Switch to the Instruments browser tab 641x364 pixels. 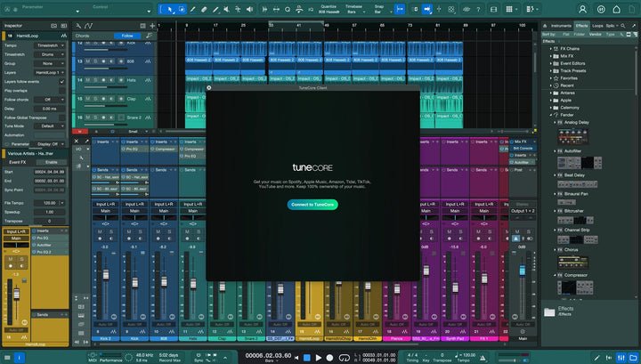point(561,26)
